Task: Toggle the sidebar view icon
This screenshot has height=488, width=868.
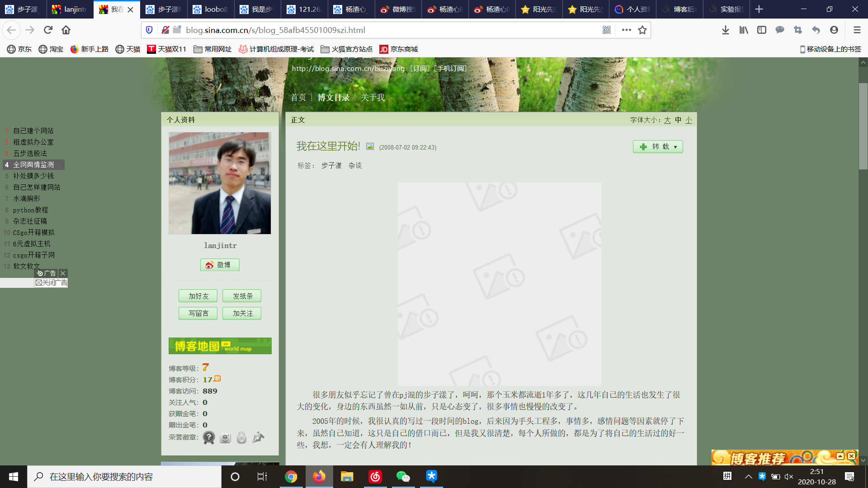Action: (x=761, y=30)
